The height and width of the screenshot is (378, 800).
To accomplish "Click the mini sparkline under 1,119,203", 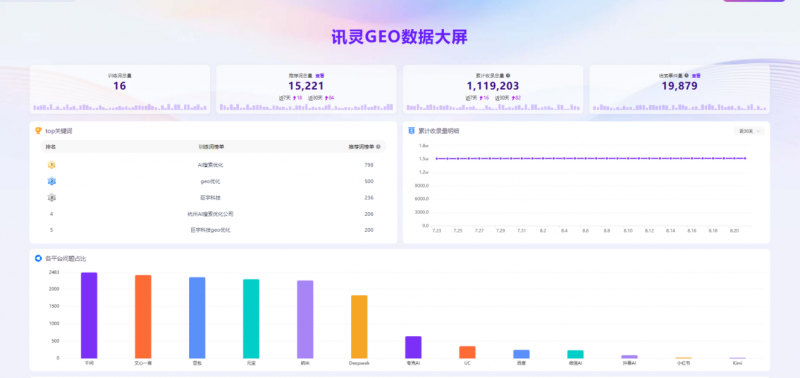I will 493,107.
